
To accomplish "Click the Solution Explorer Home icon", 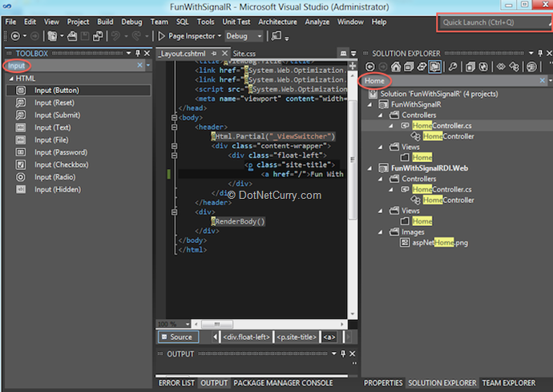I will pos(396,67).
